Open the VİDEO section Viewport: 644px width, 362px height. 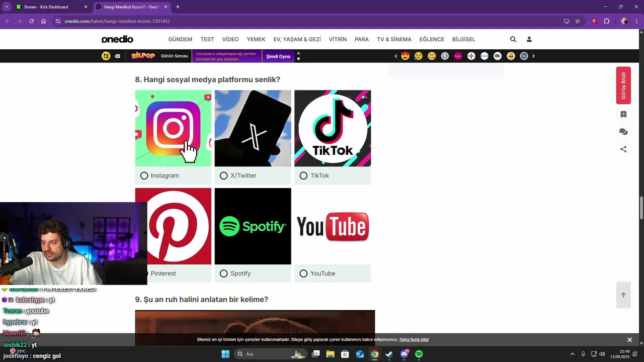tap(230, 39)
